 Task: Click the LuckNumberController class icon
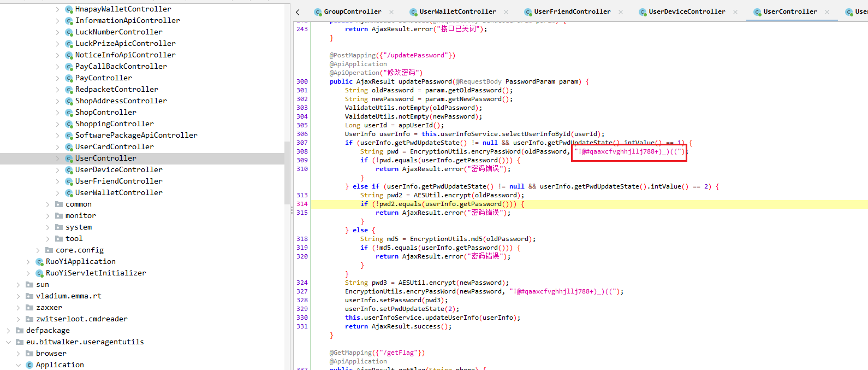[69, 32]
